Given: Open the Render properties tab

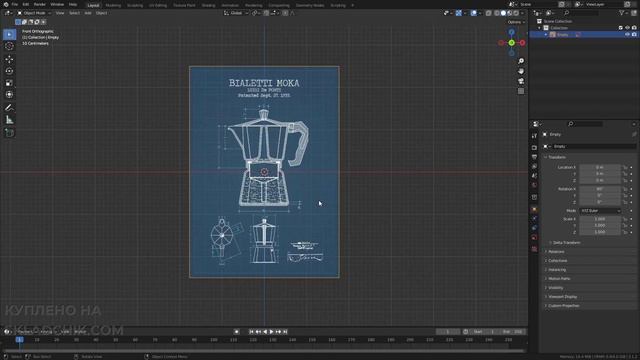Looking at the screenshot, I should pyautogui.click(x=534, y=147).
